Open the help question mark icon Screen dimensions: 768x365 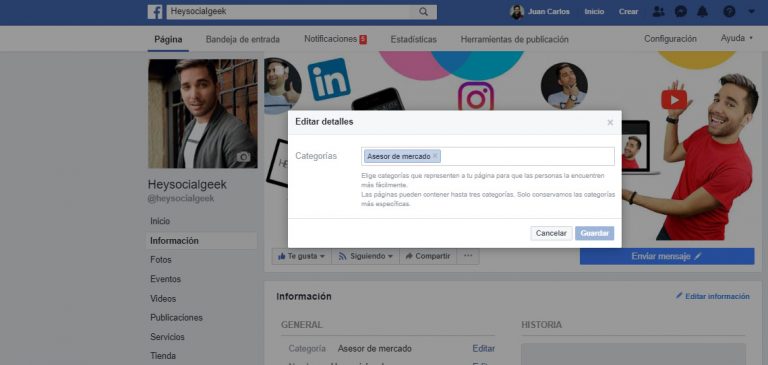pyautogui.click(x=729, y=12)
